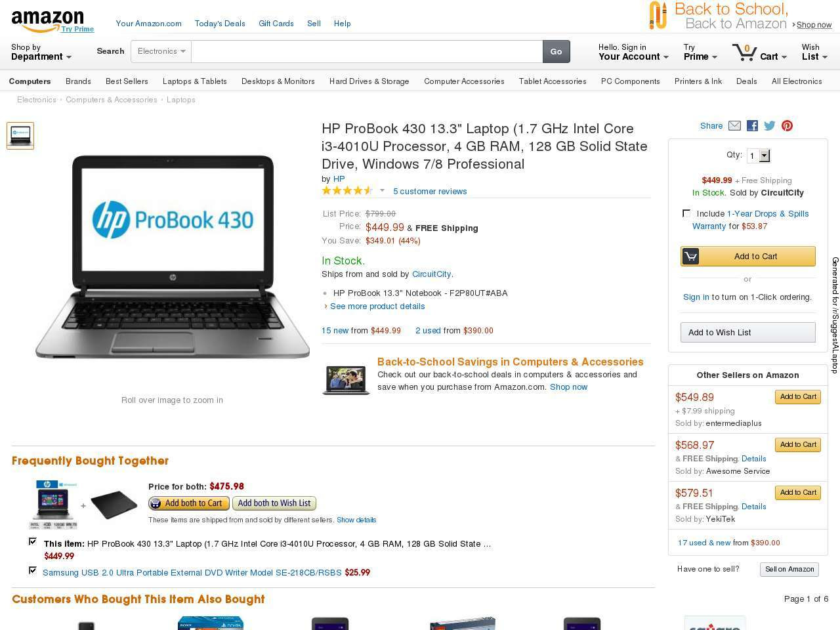Open the Qty quantity dropdown
The image size is (840, 630).
(759, 156)
